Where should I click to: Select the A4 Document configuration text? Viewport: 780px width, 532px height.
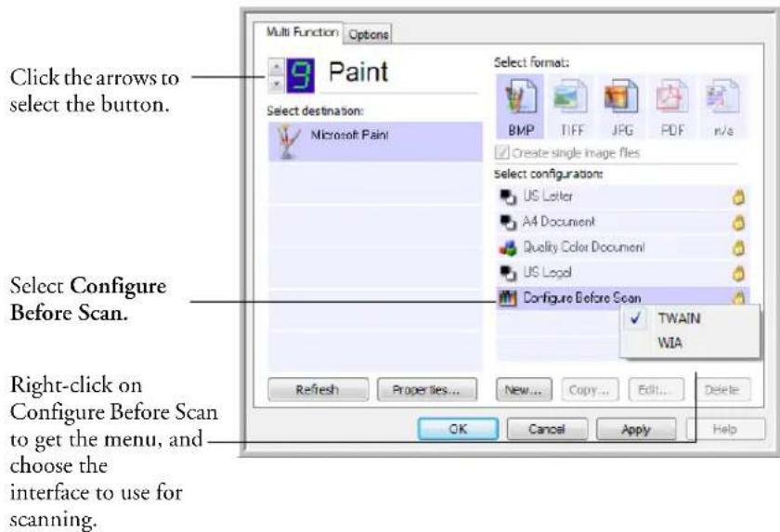[559, 222]
